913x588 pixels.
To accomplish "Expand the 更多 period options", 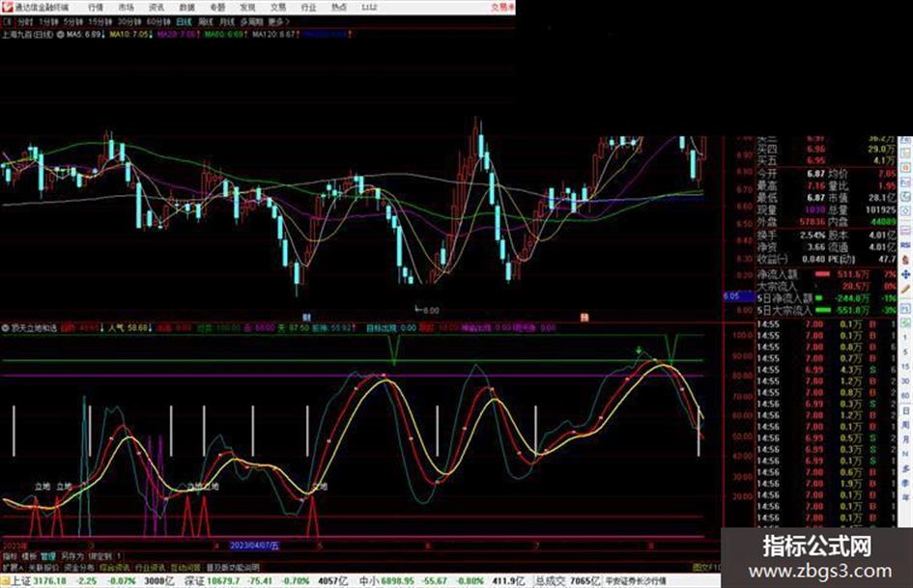I will coord(278,21).
